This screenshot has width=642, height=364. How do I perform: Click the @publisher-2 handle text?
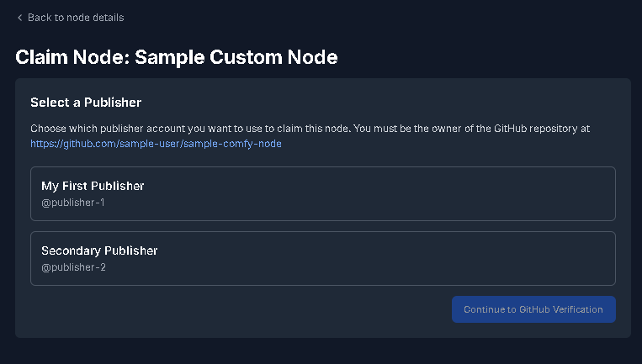coord(73,267)
